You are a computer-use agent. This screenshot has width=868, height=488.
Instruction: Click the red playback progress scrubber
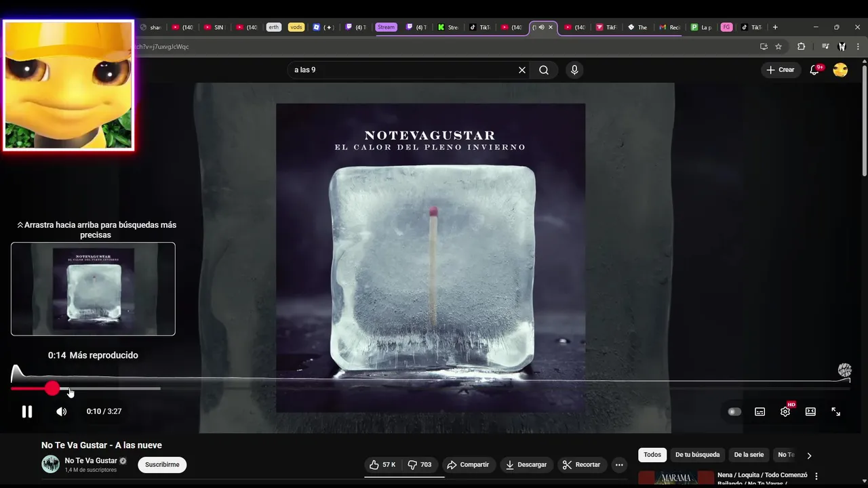pyautogui.click(x=52, y=388)
